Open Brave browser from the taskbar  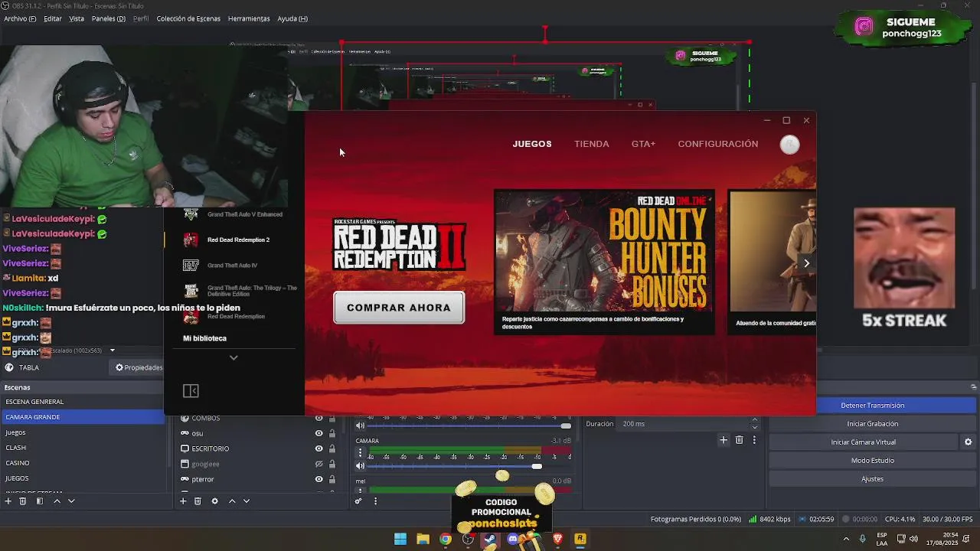click(557, 539)
